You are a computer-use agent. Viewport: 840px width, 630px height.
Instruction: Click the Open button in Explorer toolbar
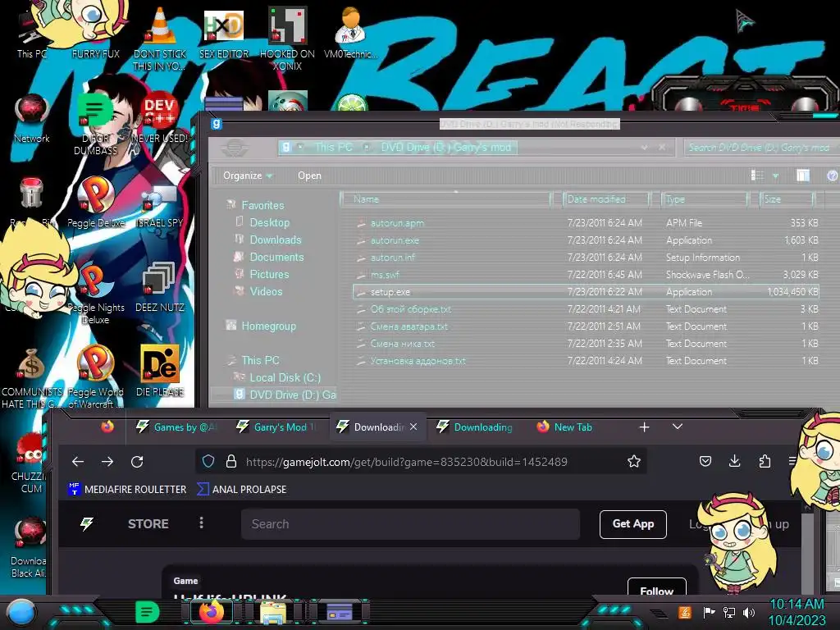coord(309,176)
